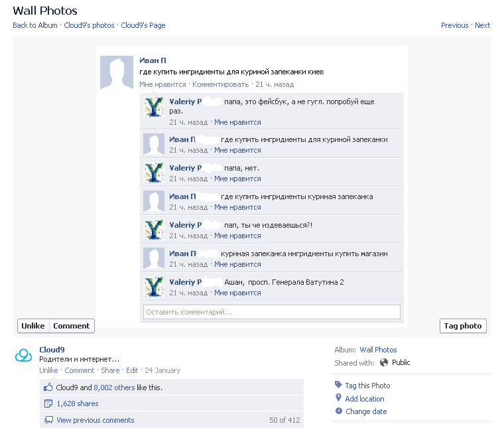This screenshot has width=504, height=438.
Task: Expand View previous comments
Action: (x=95, y=420)
